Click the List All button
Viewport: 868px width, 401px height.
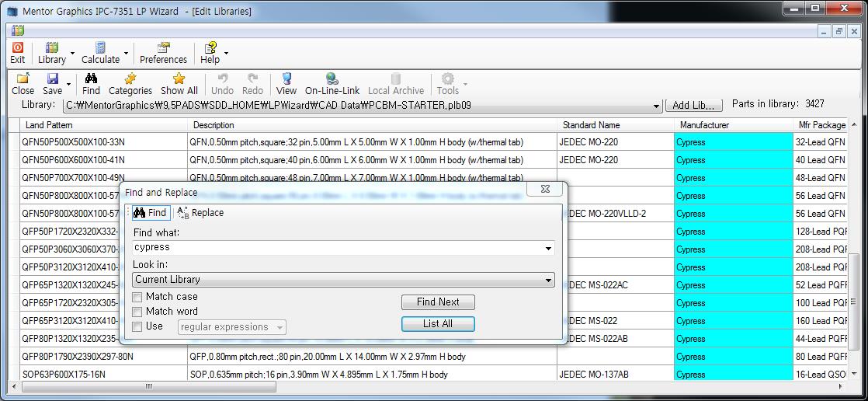click(x=438, y=324)
